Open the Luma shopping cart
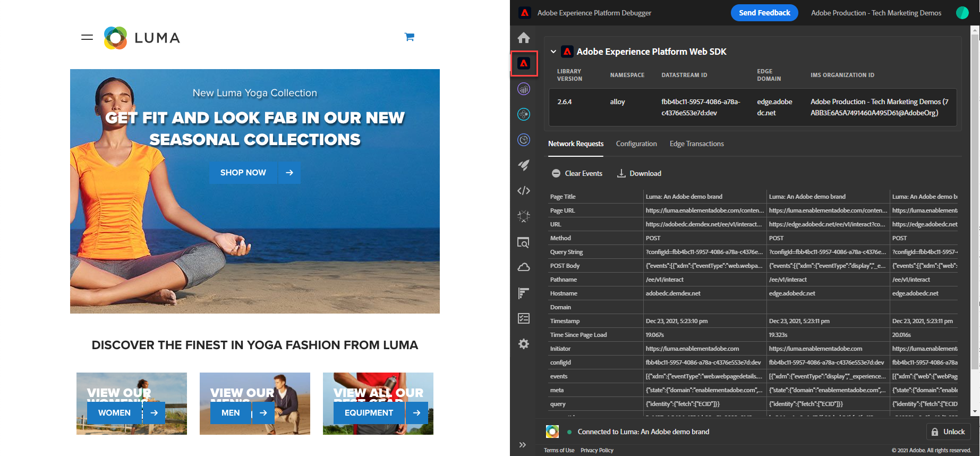Screen dimensions: 980x456 (x=410, y=37)
